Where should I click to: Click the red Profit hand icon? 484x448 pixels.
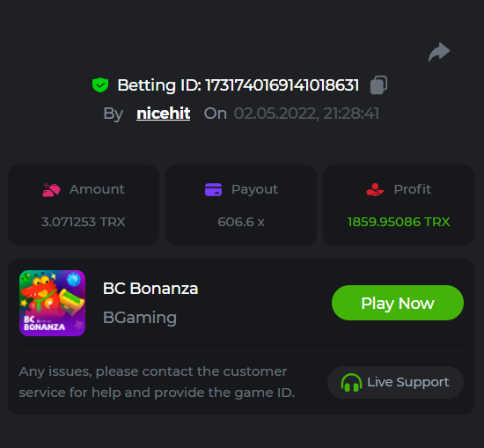[375, 189]
